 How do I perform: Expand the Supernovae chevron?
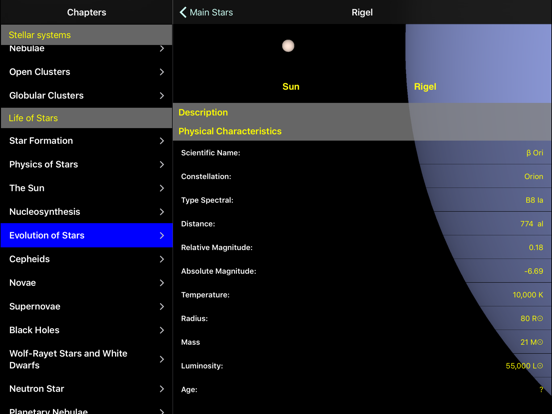pos(162,306)
